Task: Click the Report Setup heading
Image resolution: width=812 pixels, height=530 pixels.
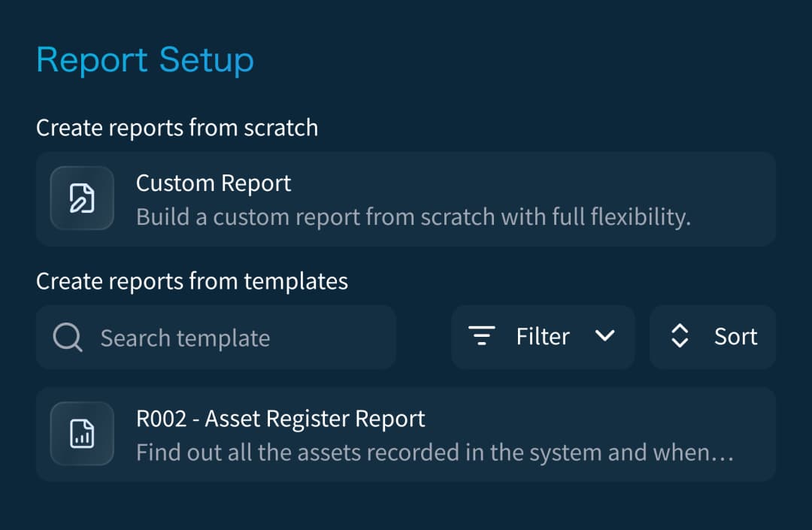Action: coord(145,60)
